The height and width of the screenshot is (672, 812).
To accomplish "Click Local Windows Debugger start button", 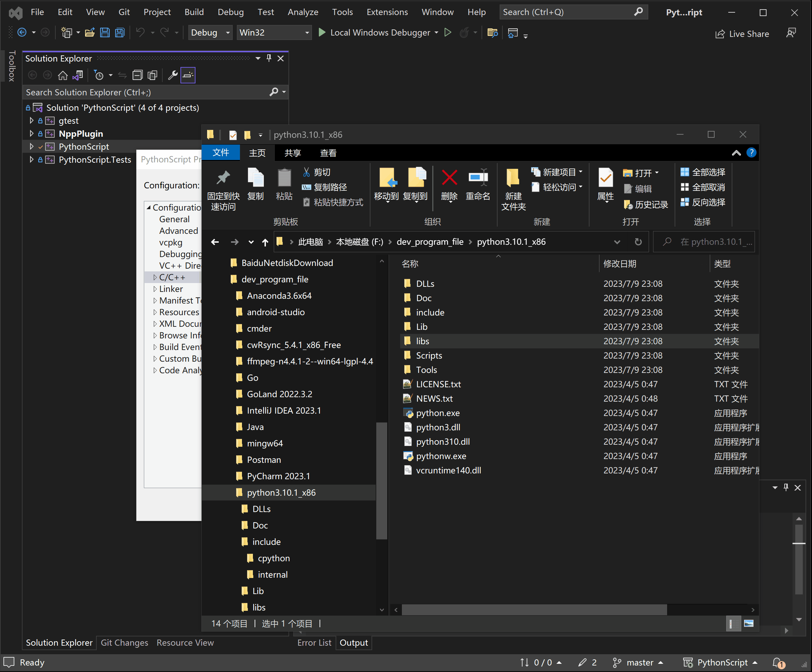I will click(374, 32).
